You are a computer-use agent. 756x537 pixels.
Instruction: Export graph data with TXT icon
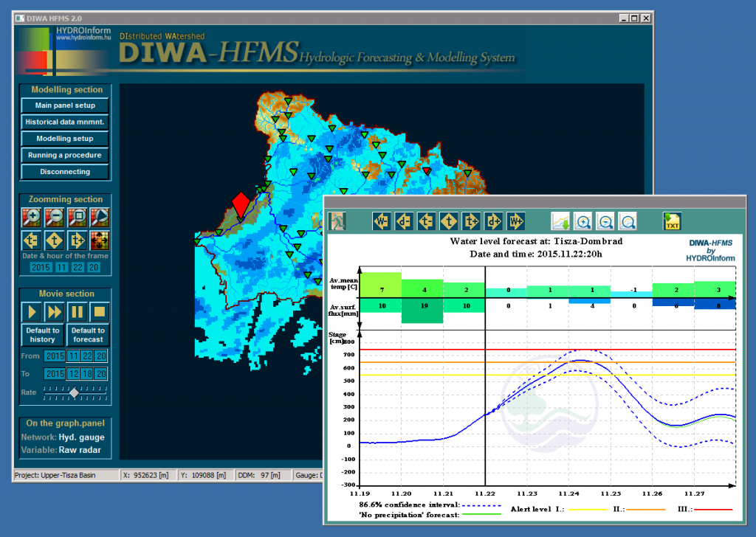pos(672,221)
